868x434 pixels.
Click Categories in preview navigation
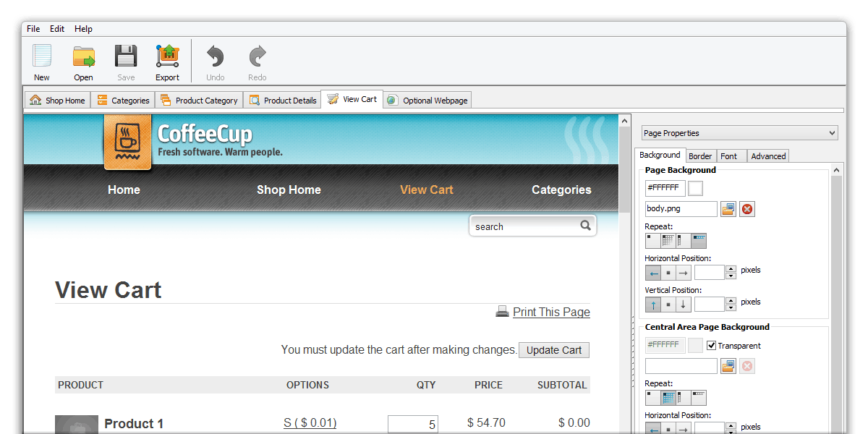[x=561, y=190]
